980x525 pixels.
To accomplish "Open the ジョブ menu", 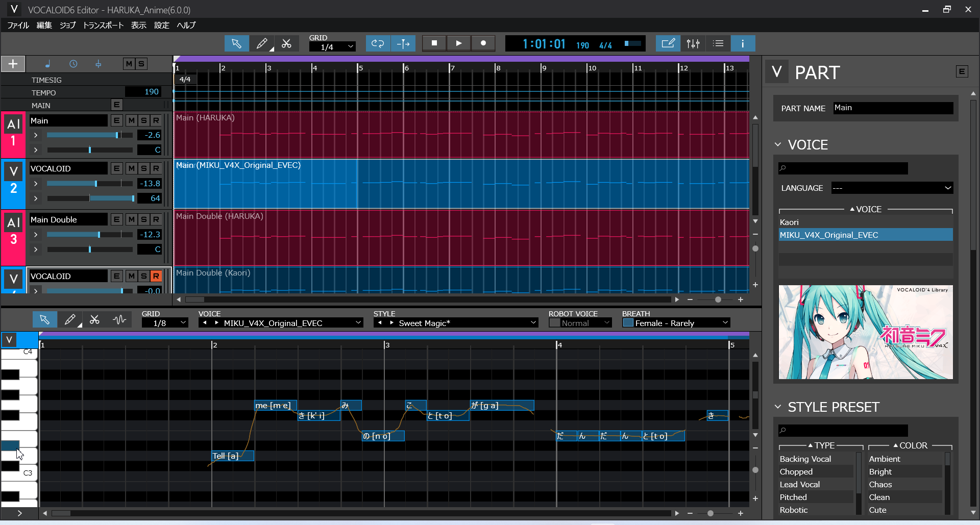I will click(67, 25).
